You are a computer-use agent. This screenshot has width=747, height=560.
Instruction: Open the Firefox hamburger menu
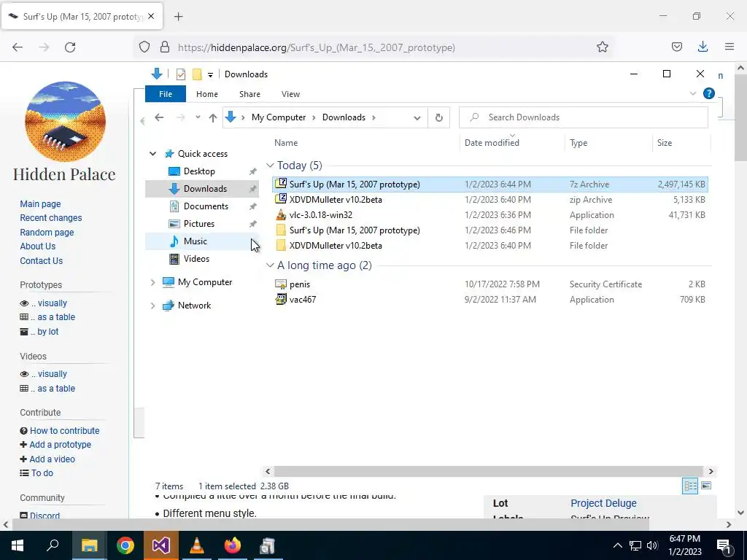point(729,47)
